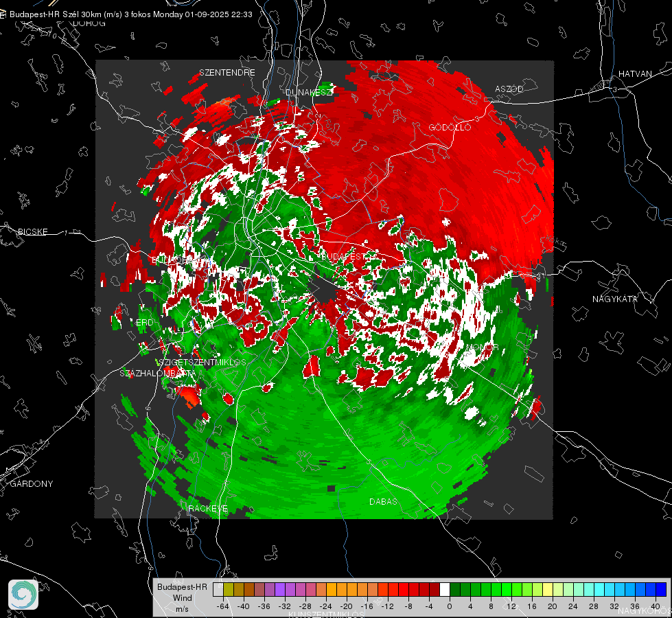The height and width of the screenshot is (618, 672).
Task: Click the 24 value on the wind scale
Action: tap(573, 606)
